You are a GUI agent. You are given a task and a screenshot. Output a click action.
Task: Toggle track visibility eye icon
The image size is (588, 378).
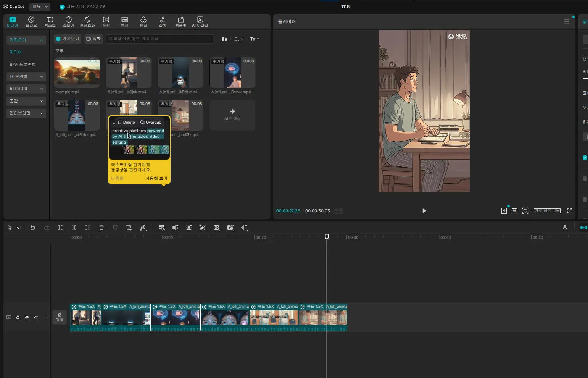pyautogui.click(x=27, y=317)
